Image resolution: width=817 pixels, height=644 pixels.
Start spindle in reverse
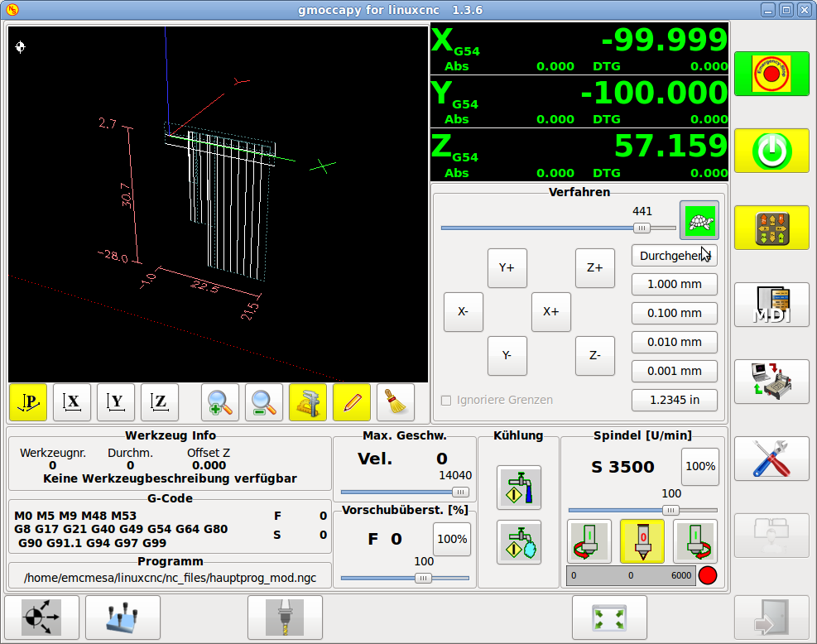coord(589,541)
